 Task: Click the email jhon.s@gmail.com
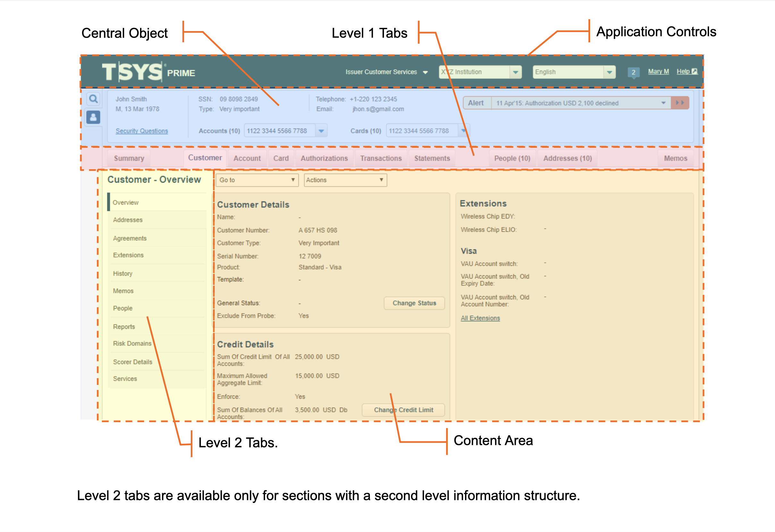[378, 109]
